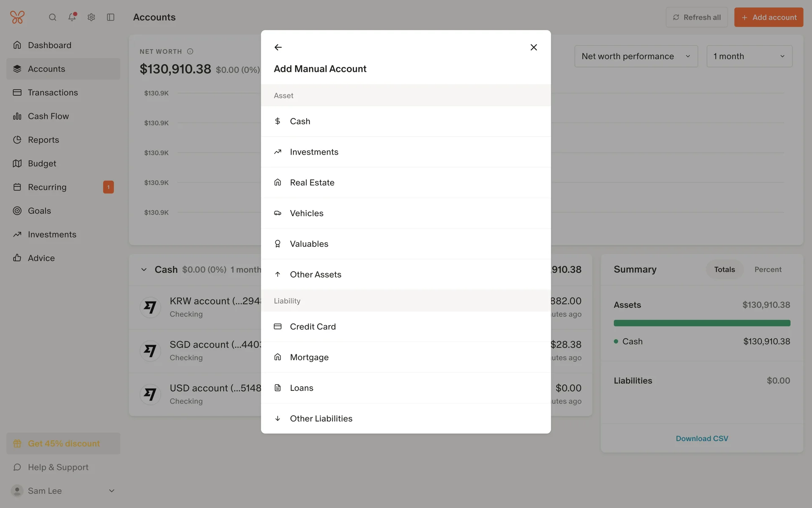
Task: Toggle the sidebar panel icon
Action: click(x=111, y=17)
